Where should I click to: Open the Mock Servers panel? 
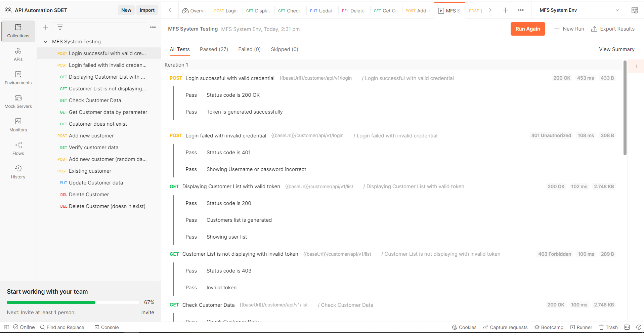click(18, 101)
